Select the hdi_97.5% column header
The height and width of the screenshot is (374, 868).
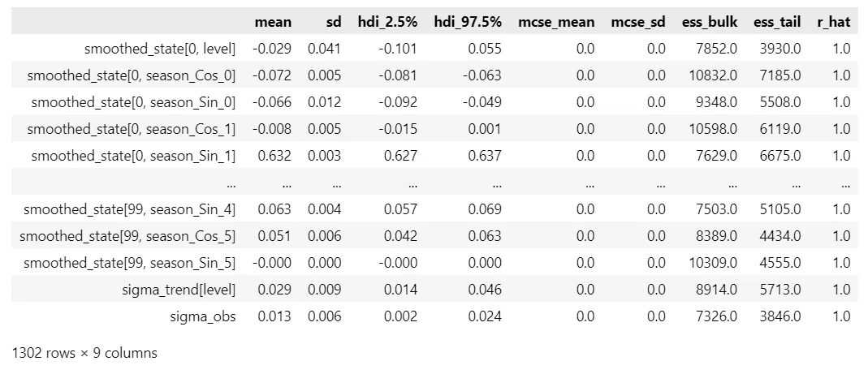(468, 23)
